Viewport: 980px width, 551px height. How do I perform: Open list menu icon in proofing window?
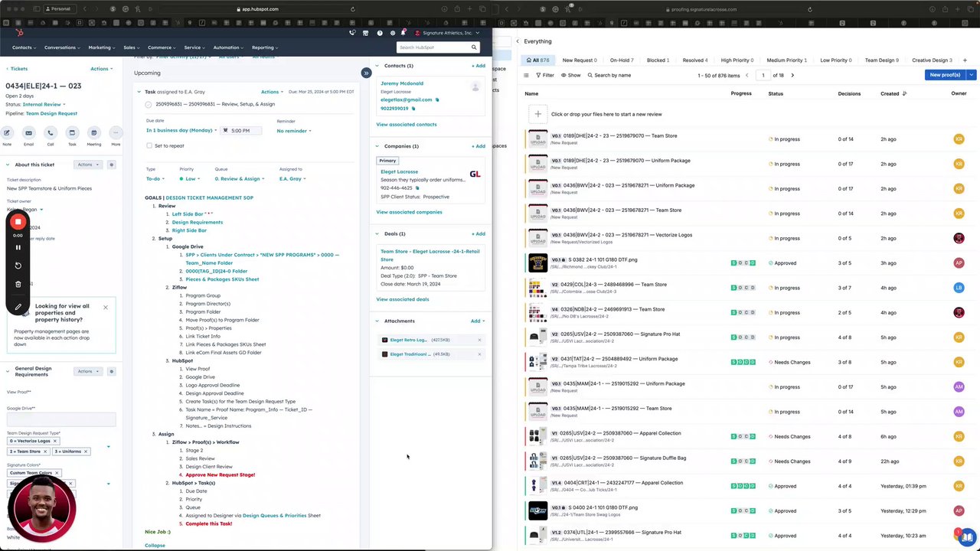526,75
